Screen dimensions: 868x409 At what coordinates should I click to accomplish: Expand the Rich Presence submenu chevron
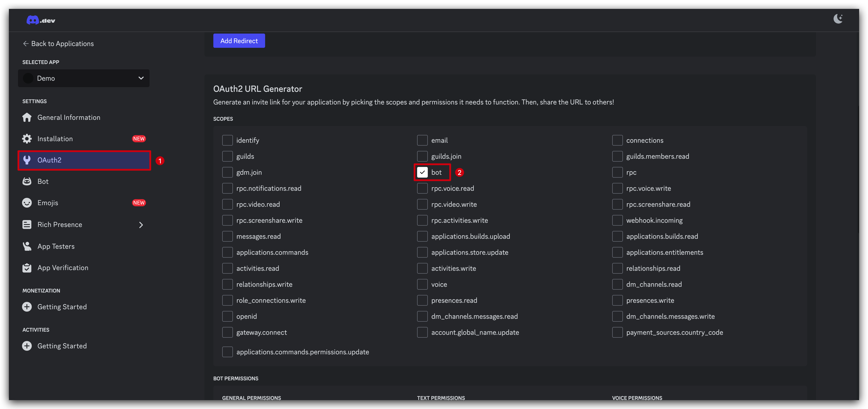coord(141,225)
